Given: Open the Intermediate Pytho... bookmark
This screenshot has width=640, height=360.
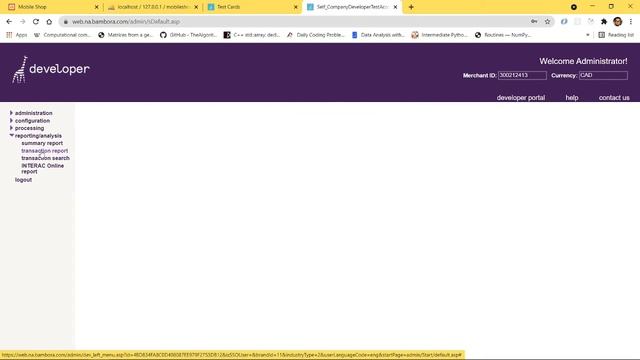Looking at the screenshot, I should [x=439, y=35].
